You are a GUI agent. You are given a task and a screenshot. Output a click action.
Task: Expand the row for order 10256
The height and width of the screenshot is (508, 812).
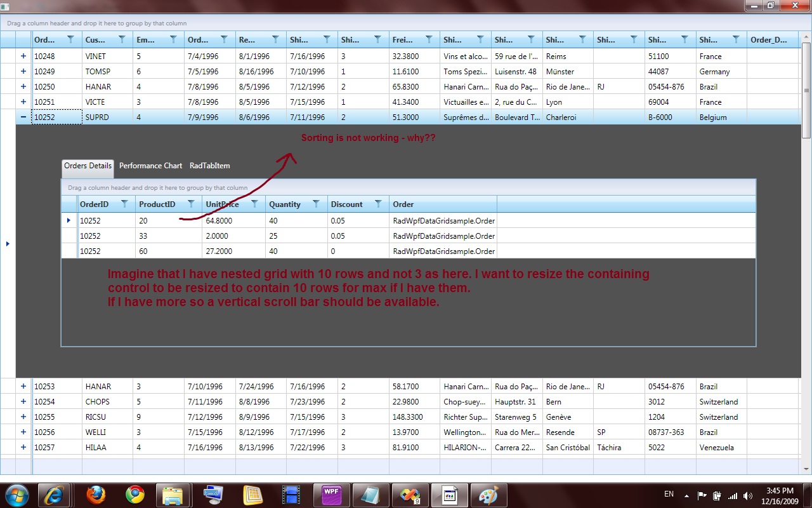click(23, 432)
